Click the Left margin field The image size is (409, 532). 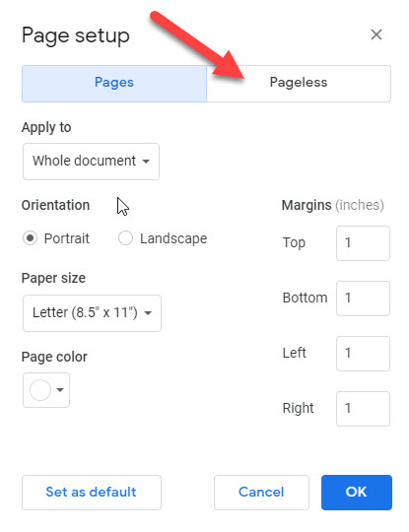coord(363,354)
